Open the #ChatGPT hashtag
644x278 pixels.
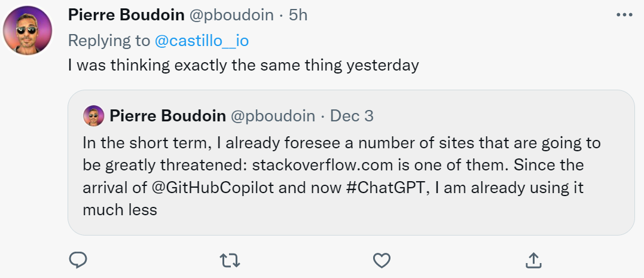[385, 188]
